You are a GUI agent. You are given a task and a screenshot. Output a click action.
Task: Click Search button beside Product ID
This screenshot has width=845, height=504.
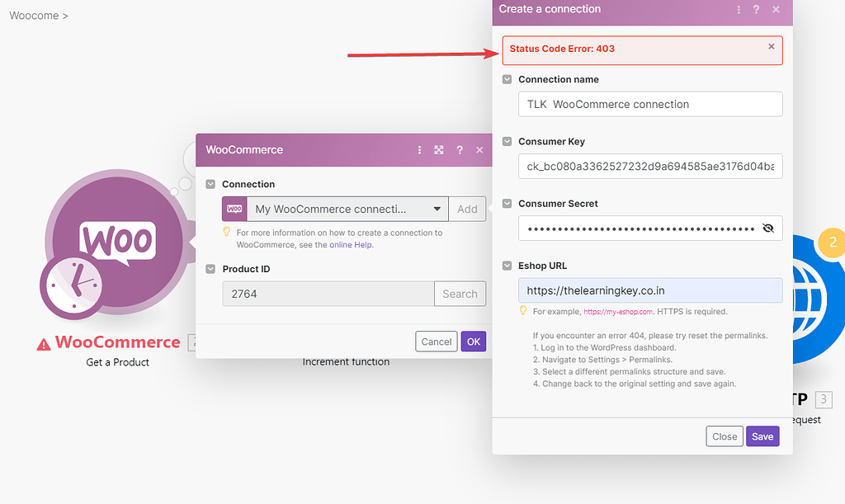pyautogui.click(x=460, y=294)
